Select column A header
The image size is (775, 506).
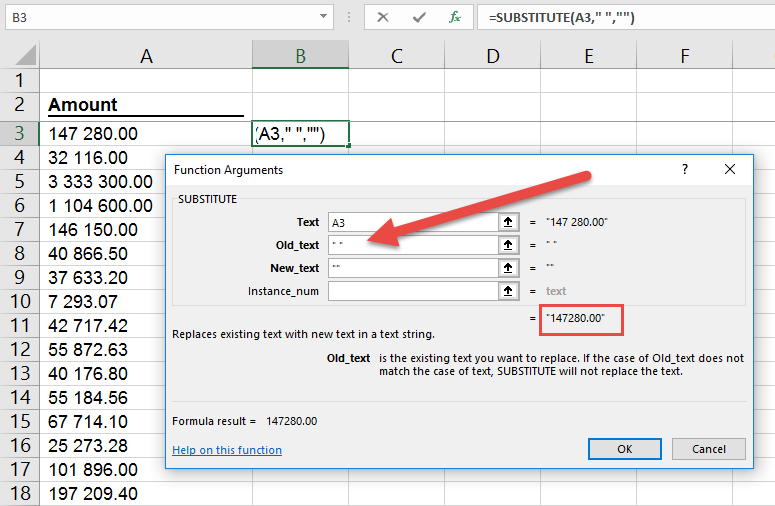pos(146,57)
